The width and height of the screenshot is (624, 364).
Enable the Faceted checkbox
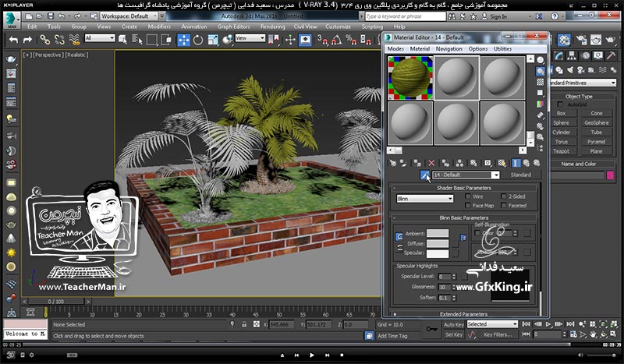503,206
